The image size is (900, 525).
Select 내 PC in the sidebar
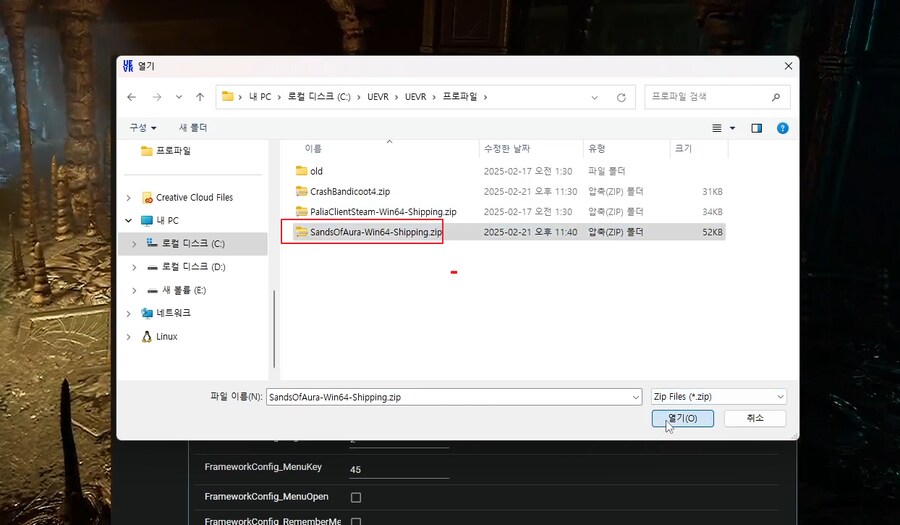coord(167,220)
